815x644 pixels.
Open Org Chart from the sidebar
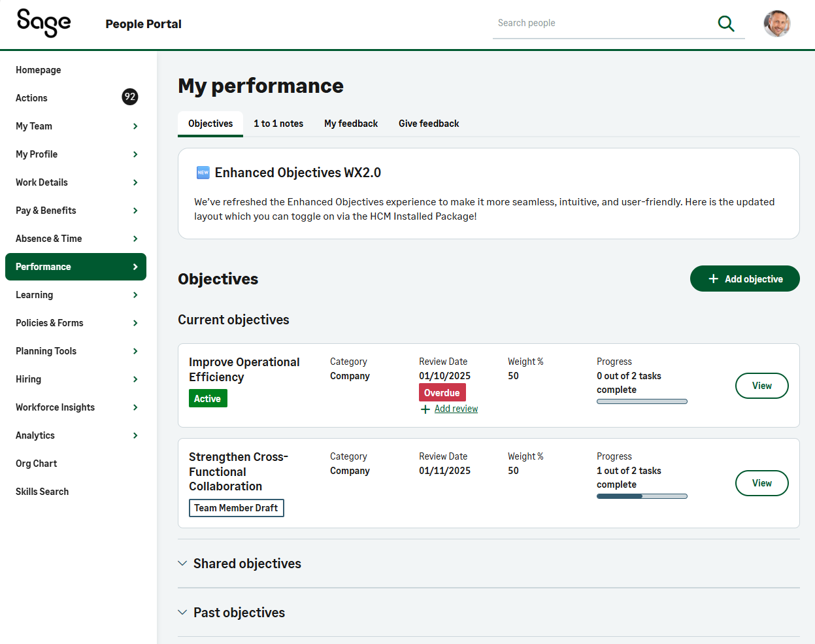pos(37,464)
